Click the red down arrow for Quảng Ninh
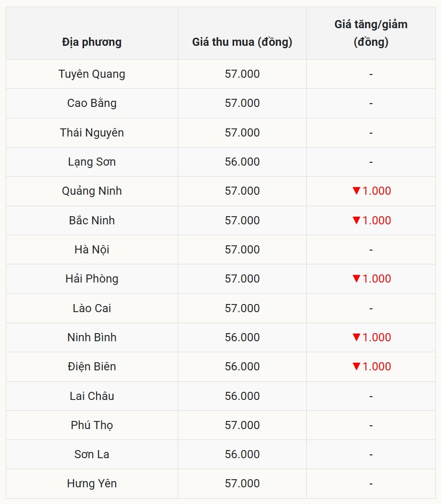The height and width of the screenshot is (504, 441). click(356, 191)
